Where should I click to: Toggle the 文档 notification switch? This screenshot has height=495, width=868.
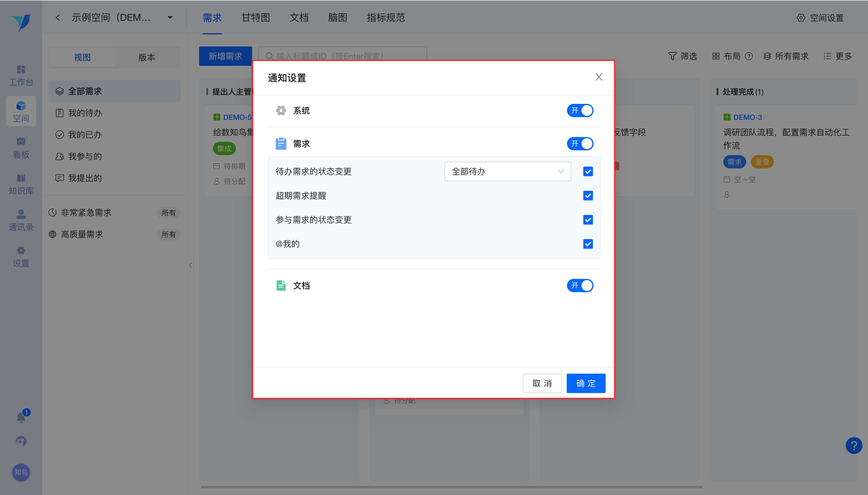[x=580, y=286]
